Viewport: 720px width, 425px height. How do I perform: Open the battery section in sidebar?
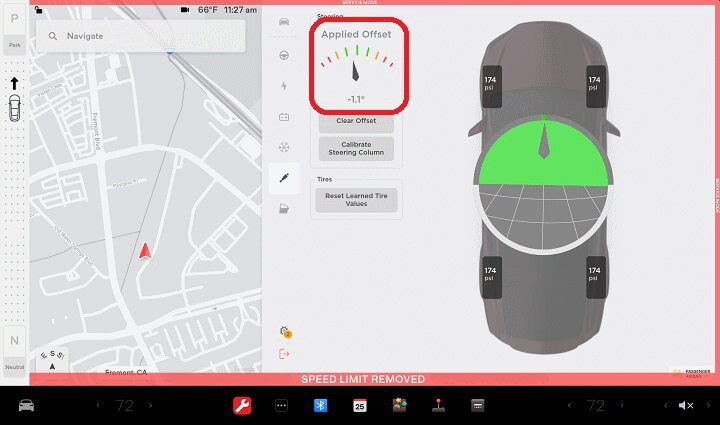coord(284,116)
